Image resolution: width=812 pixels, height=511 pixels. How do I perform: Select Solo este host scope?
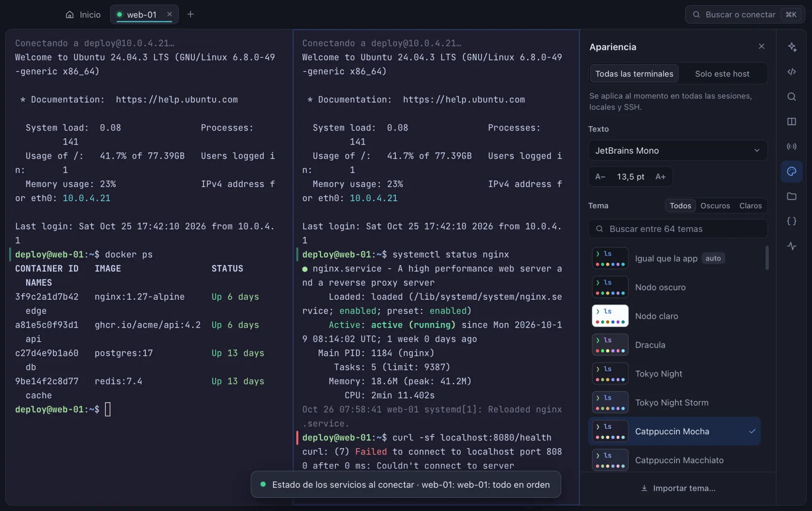(722, 73)
